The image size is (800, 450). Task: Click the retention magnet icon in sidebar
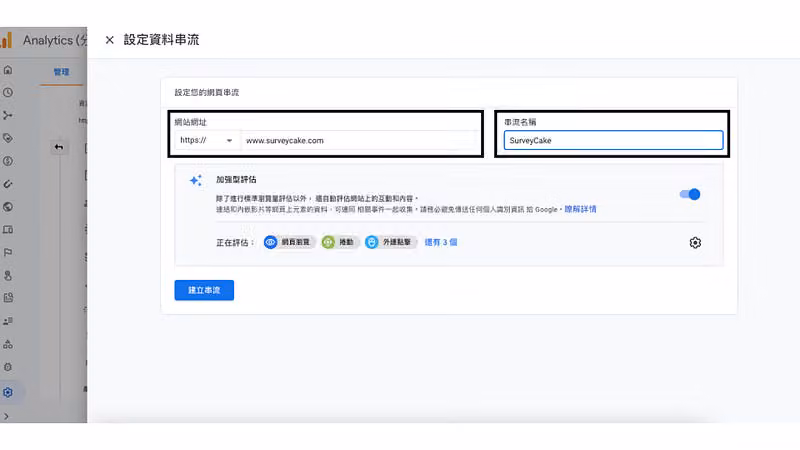point(8,184)
